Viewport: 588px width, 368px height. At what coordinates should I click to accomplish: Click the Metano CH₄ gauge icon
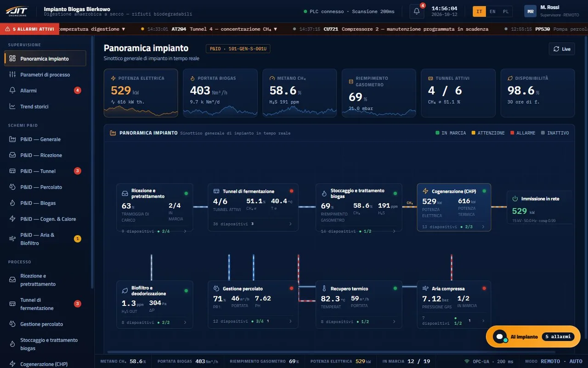coord(272,78)
